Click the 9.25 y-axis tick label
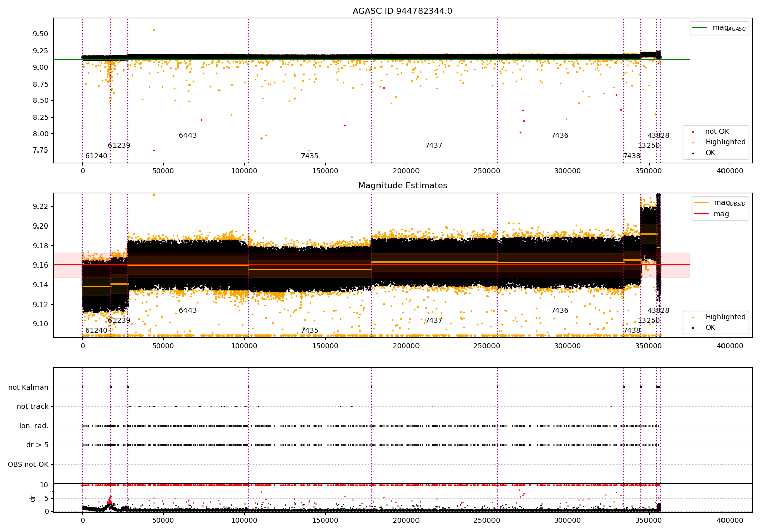Viewport: 760px width, 532px height. (41, 51)
